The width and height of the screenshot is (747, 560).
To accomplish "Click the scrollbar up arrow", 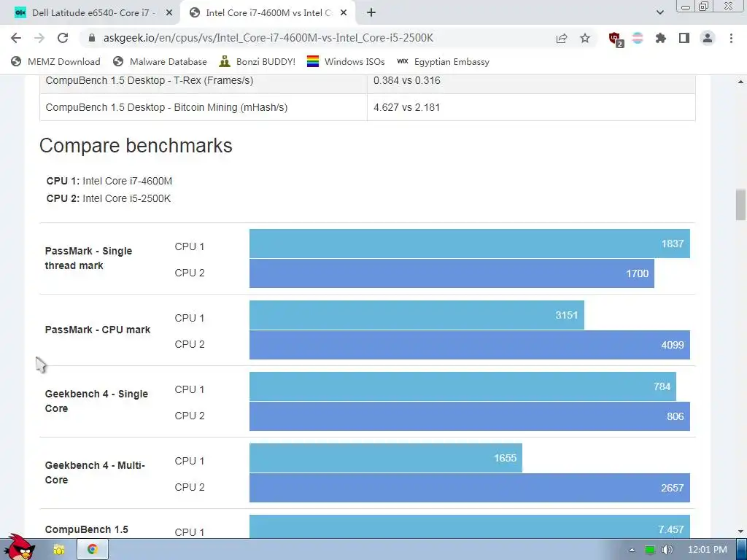I will click(740, 82).
